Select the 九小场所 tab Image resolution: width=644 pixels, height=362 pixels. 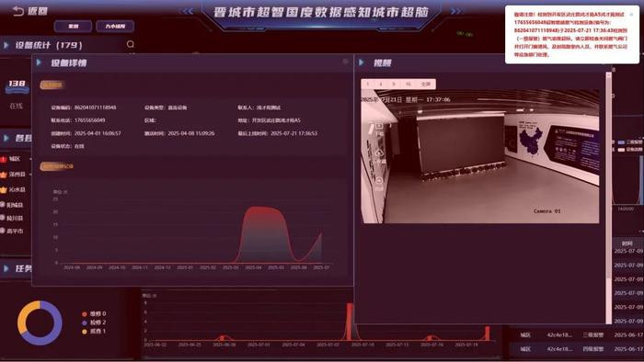pyautogui.click(x=115, y=27)
